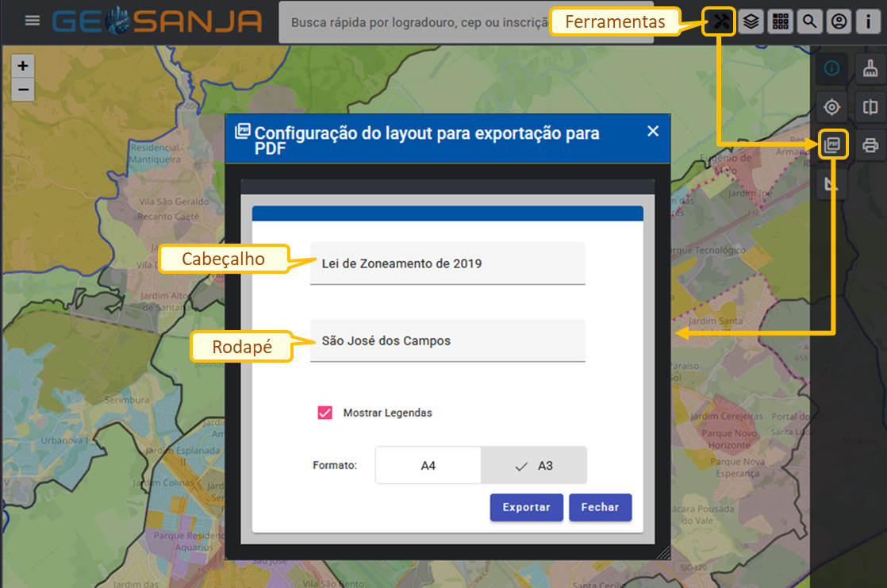Select the clean map broom icon
The image size is (887, 588).
click(x=870, y=69)
